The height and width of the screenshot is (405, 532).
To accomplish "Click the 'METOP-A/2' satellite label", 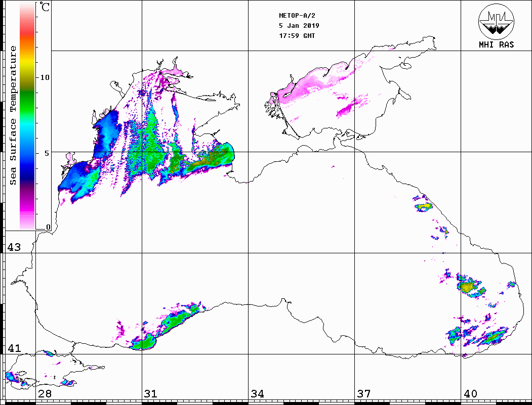I will point(297,16).
